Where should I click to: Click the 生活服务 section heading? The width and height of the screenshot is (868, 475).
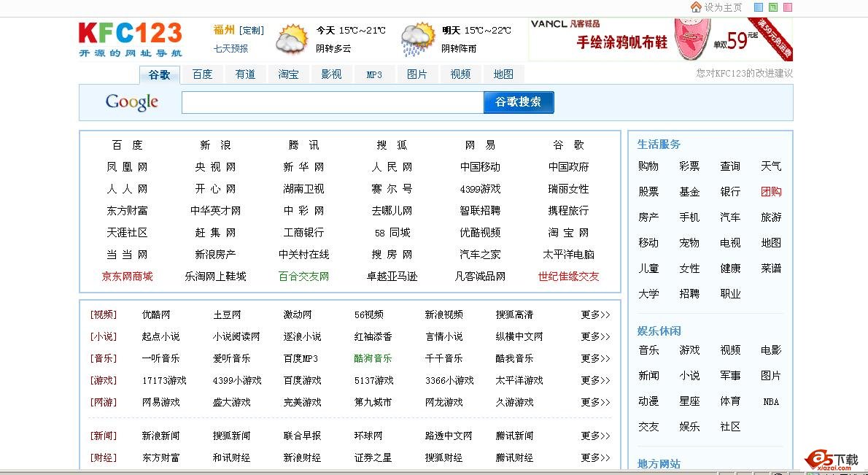click(x=659, y=144)
